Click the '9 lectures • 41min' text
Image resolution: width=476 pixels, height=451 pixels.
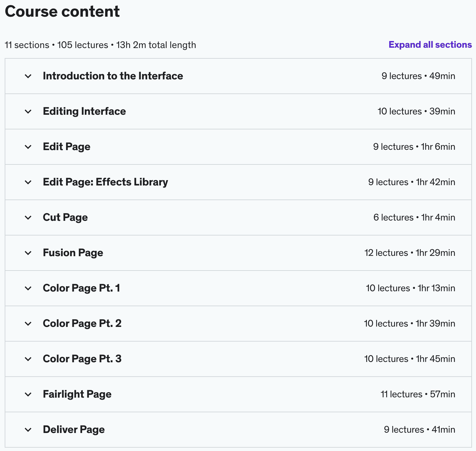(420, 430)
